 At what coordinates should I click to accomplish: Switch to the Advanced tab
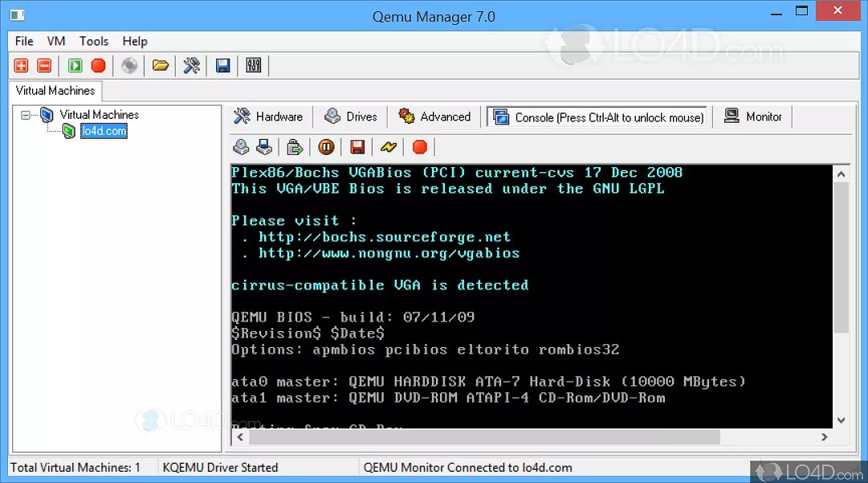click(434, 117)
